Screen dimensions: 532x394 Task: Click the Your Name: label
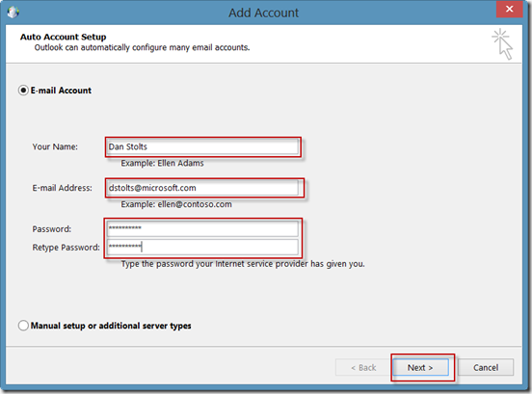pyautogui.click(x=55, y=146)
